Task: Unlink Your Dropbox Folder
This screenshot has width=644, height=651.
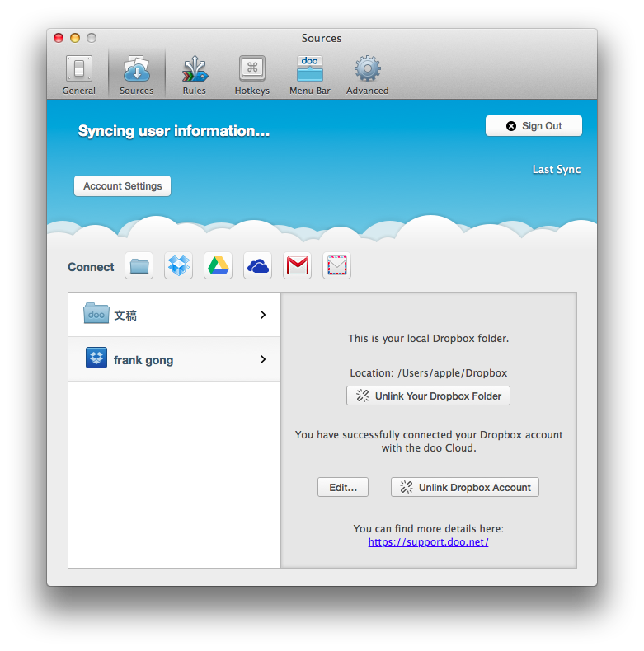Action: coord(428,396)
